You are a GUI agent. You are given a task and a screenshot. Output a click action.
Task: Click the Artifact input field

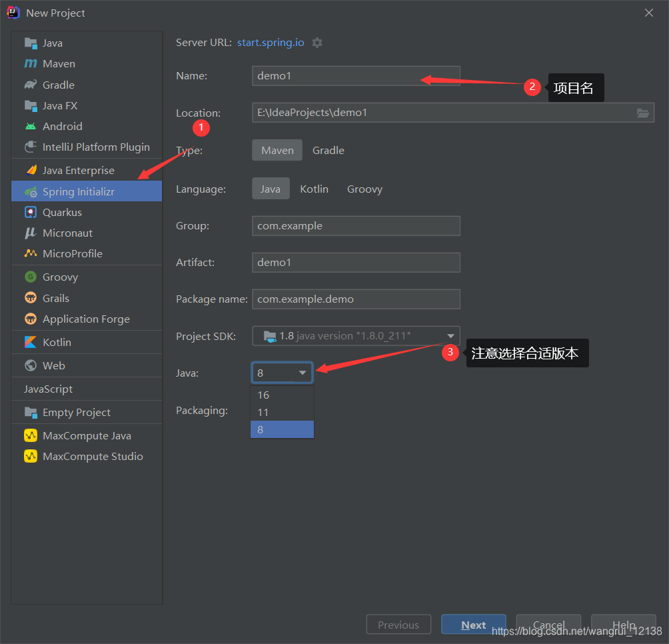point(356,263)
